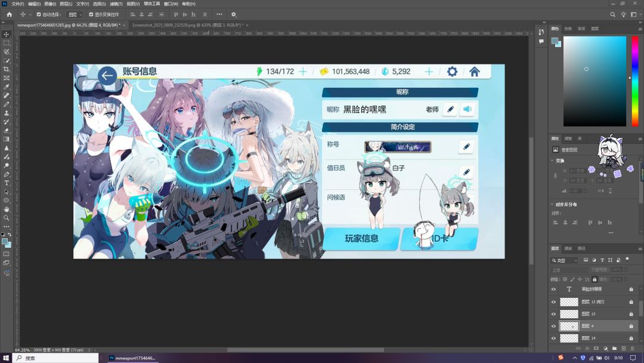Open the opacity dropdown arrow in layers
644x363 pixels.
[x=625, y=270]
